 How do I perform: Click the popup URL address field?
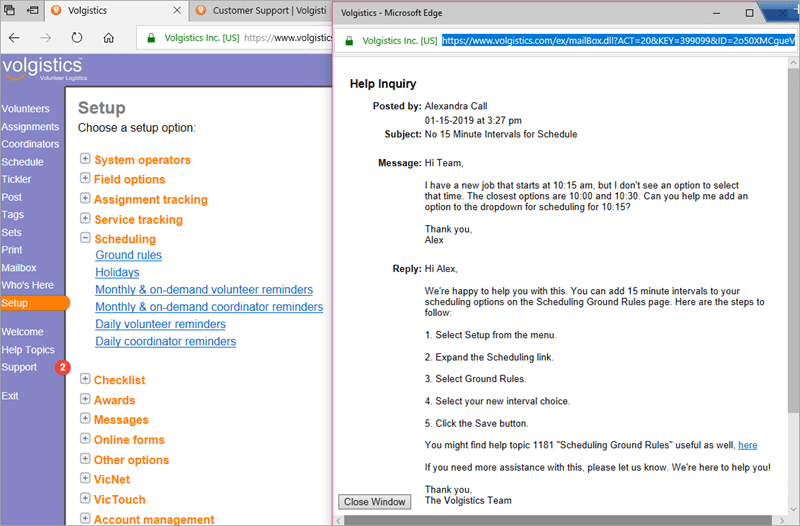point(618,41)
